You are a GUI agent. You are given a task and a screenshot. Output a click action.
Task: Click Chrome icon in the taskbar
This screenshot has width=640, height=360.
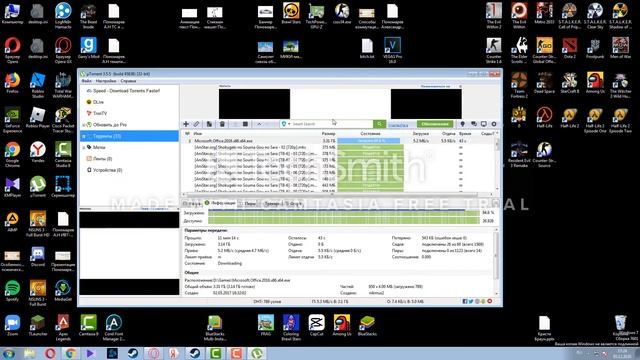(71, 353)
